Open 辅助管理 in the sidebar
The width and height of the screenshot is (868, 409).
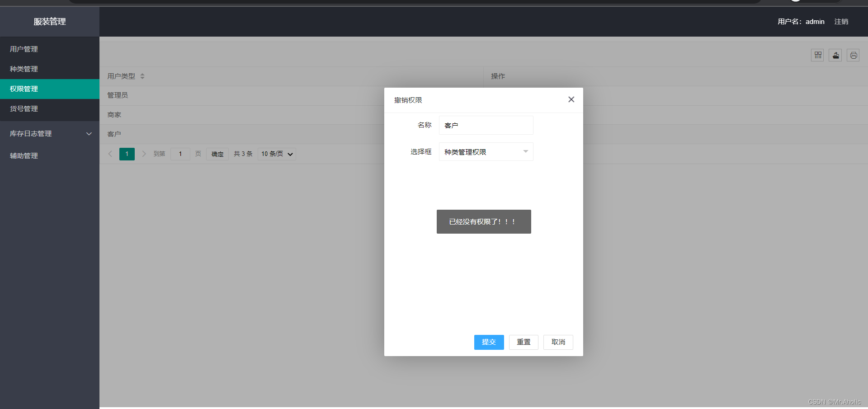tap(50, 155)
